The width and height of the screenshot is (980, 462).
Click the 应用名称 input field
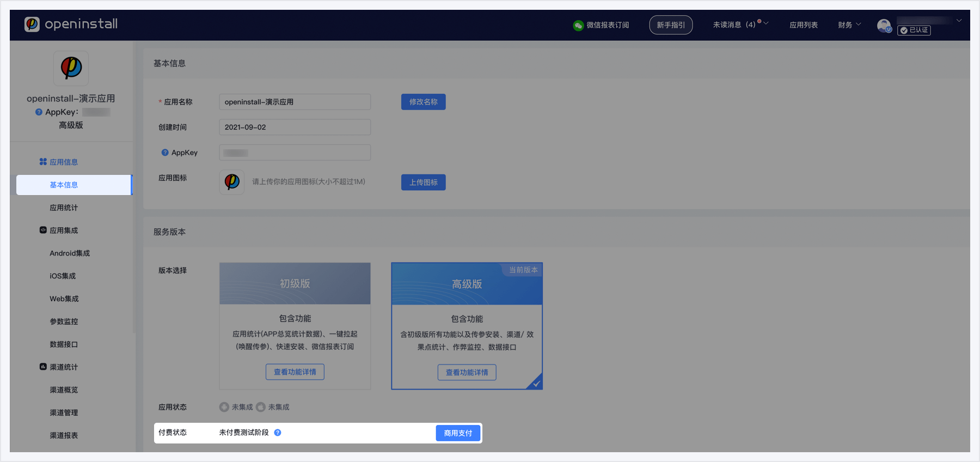point(295,102)
